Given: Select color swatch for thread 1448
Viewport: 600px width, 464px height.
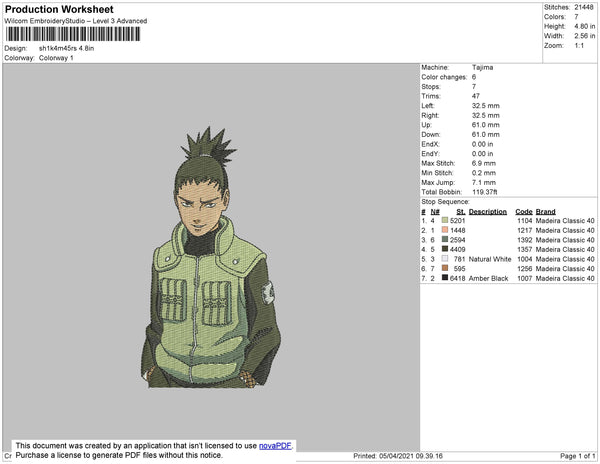Looking at the screenshot, I should (x=445, y=230).
